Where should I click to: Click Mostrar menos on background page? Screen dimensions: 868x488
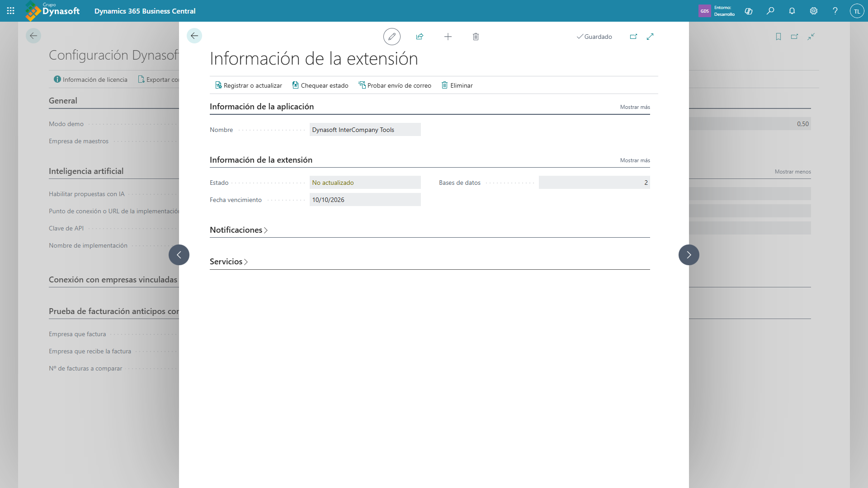793,172
